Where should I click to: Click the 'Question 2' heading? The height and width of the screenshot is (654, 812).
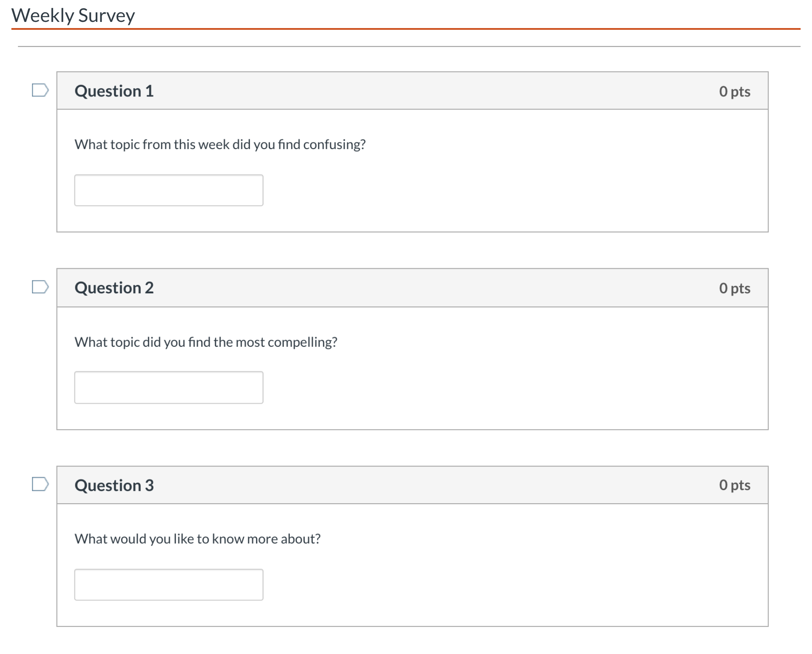click(x=114, y=288)
